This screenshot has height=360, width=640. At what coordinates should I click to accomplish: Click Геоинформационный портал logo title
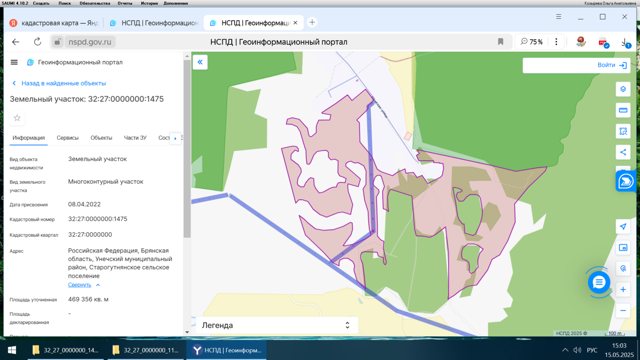coord(75,62)
